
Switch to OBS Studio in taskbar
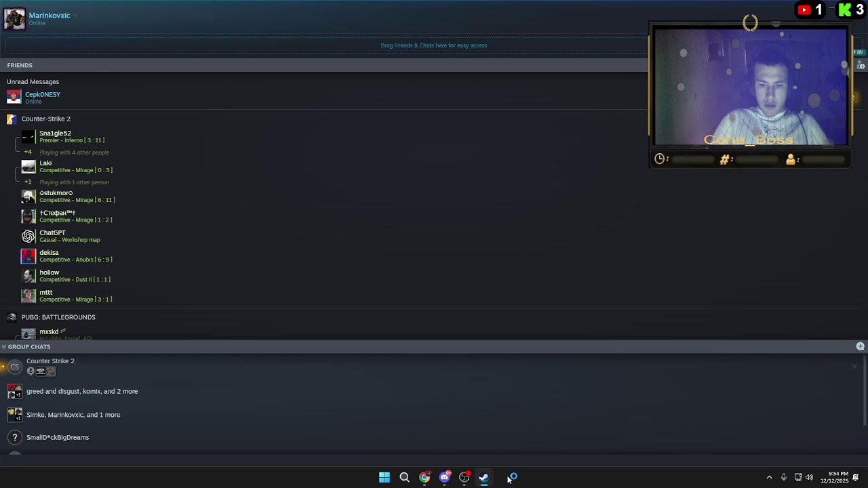464,477
